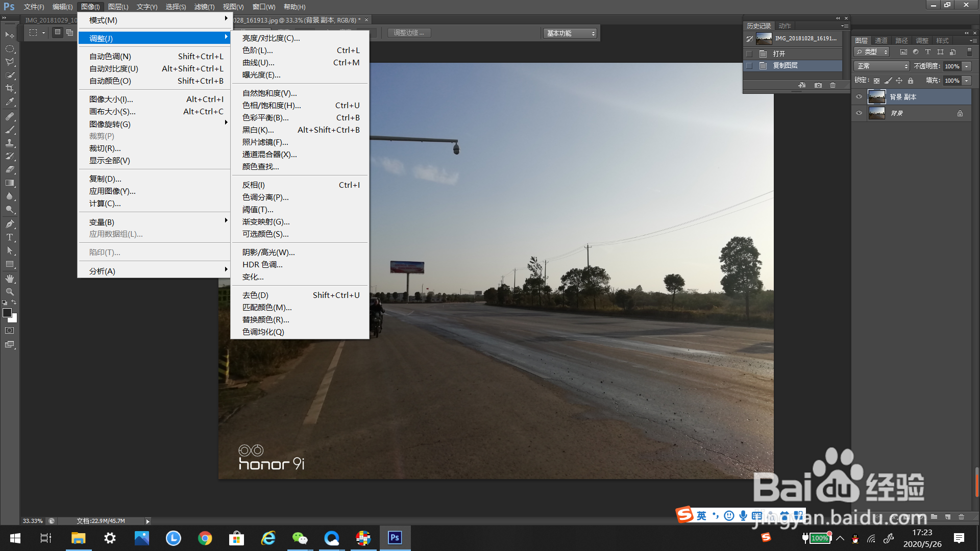Select the Eyedropper tool

(x=10, y=102)
